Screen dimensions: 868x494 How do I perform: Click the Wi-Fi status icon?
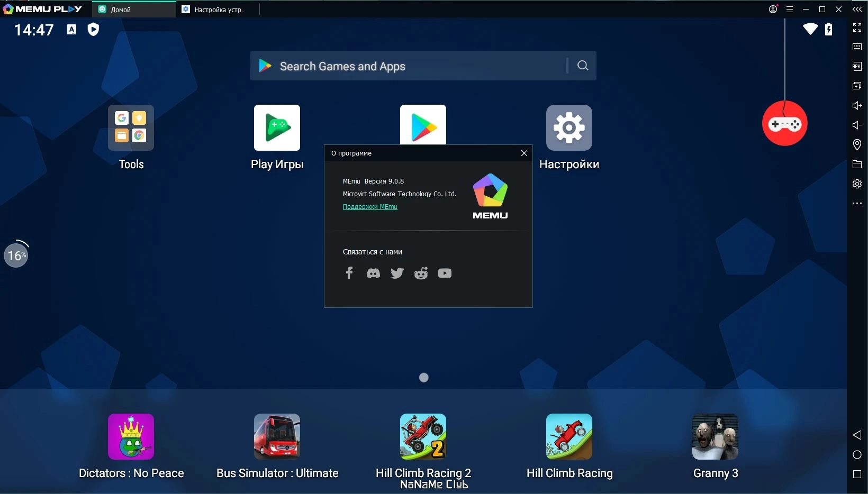[810, 29]
